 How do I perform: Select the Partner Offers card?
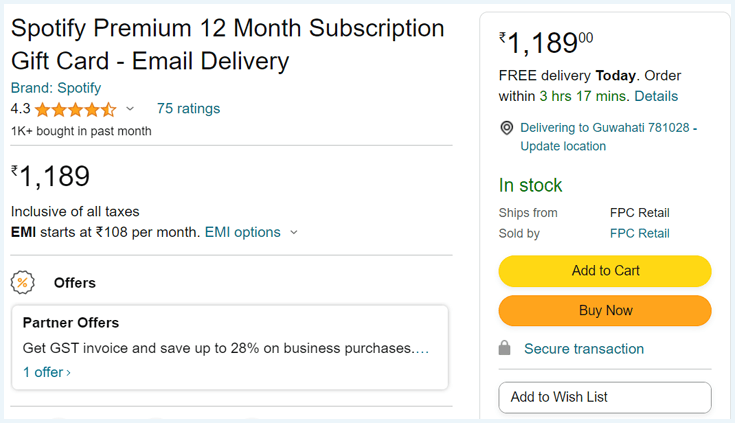tap(230, 347)
